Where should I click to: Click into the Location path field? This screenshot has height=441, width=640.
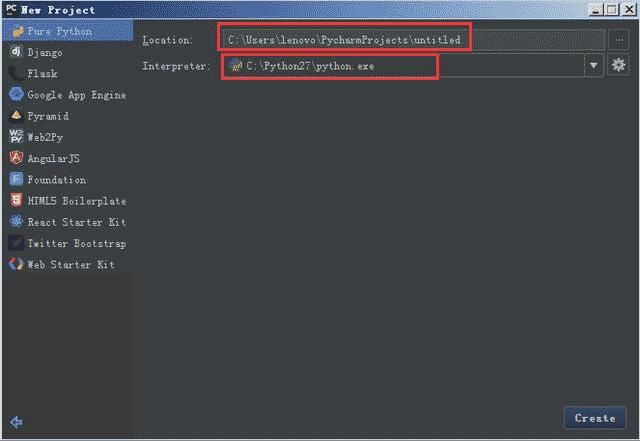coord(410,40)
